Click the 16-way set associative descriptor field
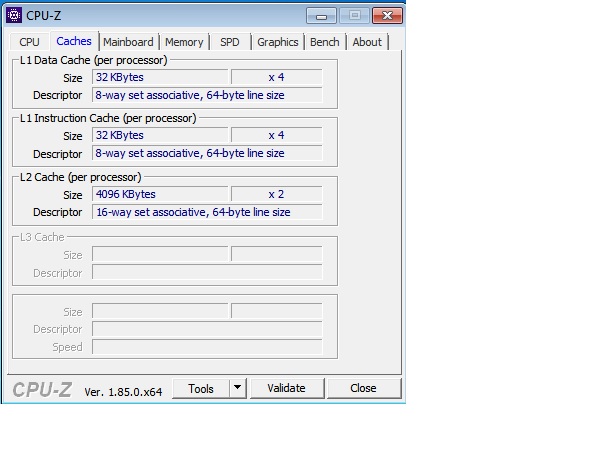Screen dimensions: 614x460 [x=207, y=212]
